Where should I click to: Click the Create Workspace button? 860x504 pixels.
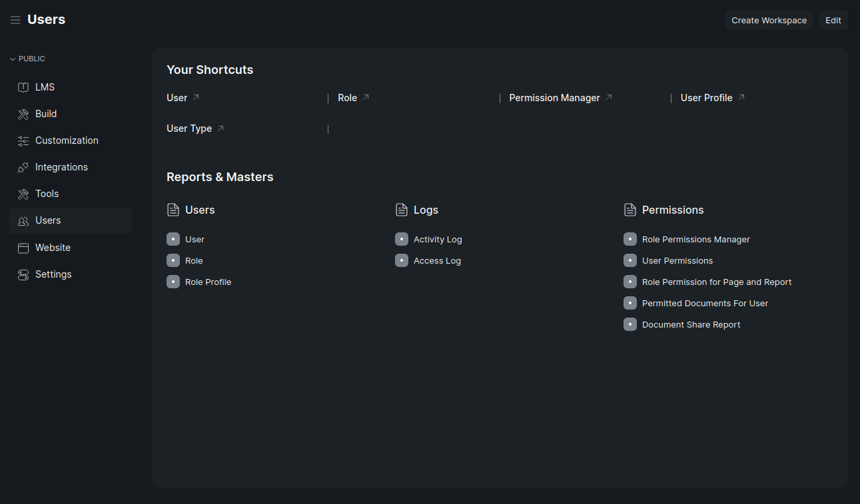point(769,20)
